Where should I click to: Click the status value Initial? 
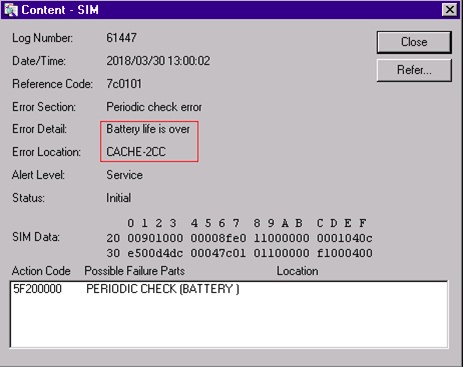click(x=118, y=198)
